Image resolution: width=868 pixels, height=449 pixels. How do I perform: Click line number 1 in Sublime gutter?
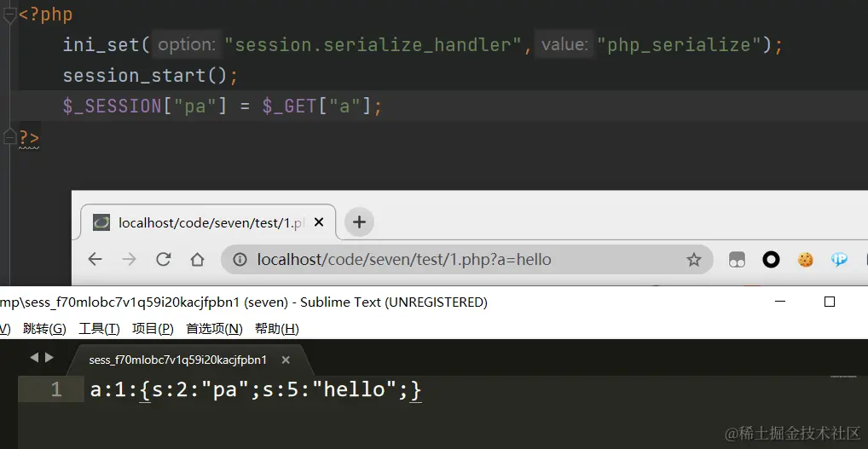pos(56,390)
